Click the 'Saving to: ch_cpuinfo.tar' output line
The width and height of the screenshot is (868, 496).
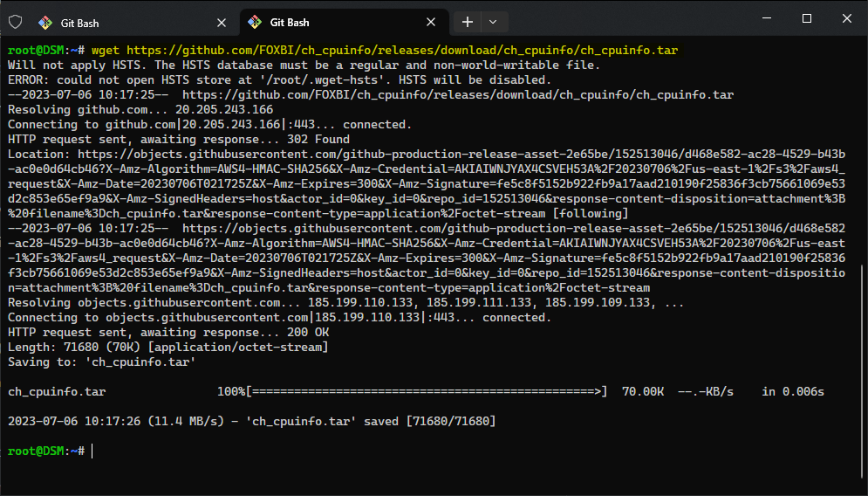101,362
